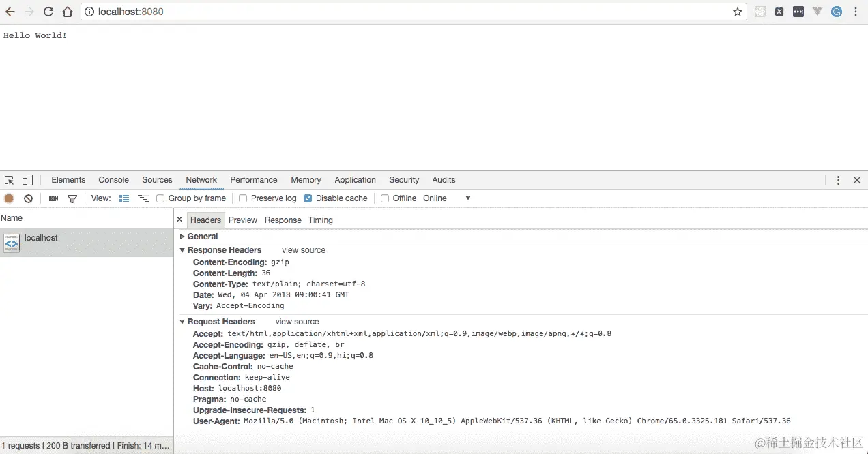Open DevTools three-dot customize menu
The image size is (868, 454).
coord(839,180)
